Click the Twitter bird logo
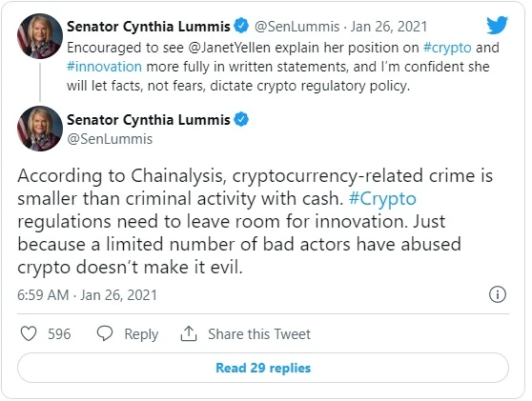Viewport: 532px width, 401px height. (497, 25)
